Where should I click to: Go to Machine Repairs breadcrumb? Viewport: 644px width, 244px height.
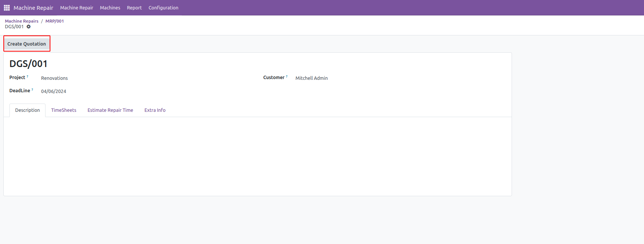21,21
